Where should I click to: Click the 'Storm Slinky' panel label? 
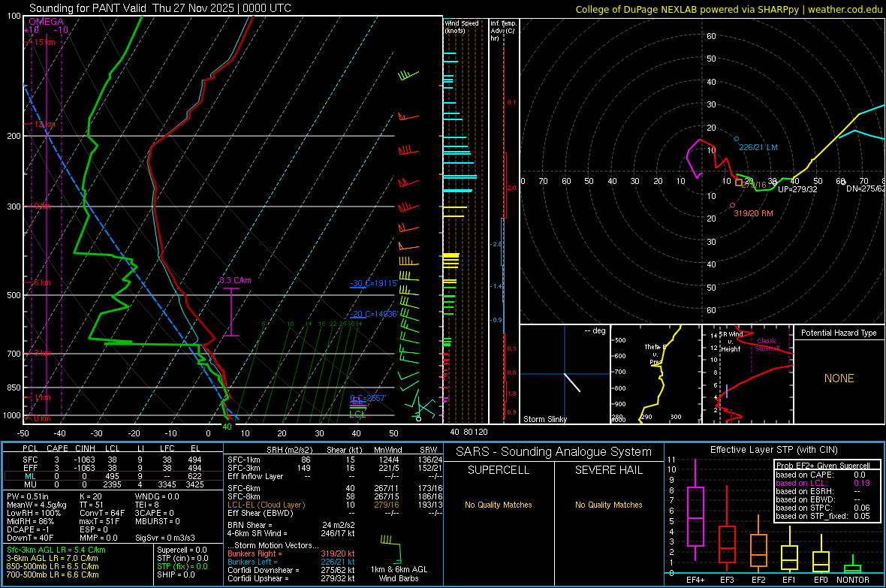coord(544,419)
